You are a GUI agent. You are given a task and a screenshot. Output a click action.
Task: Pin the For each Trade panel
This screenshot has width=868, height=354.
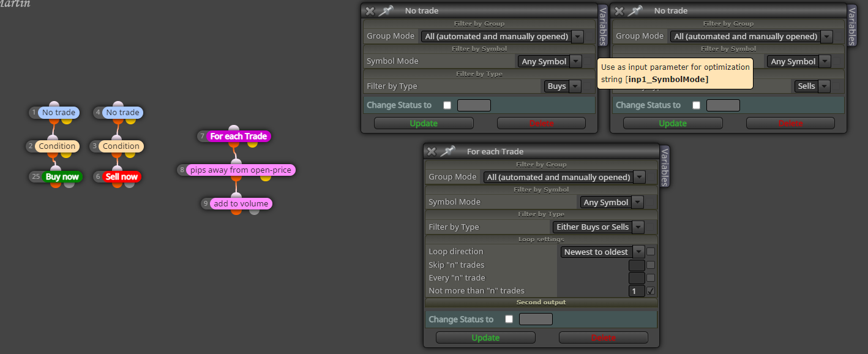(448, 151)
